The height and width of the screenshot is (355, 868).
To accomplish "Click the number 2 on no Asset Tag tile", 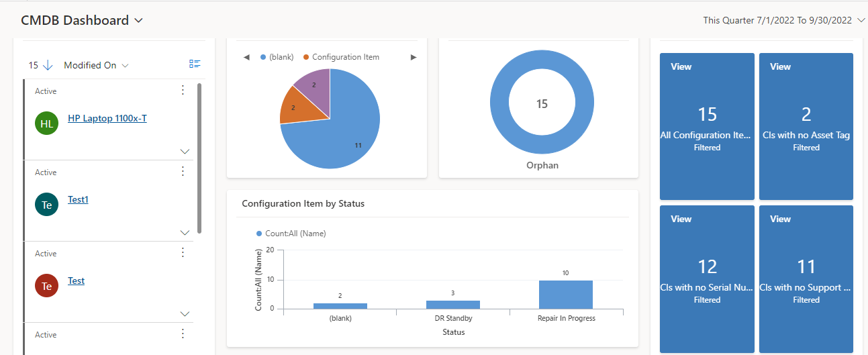I will tap(806, 114).
